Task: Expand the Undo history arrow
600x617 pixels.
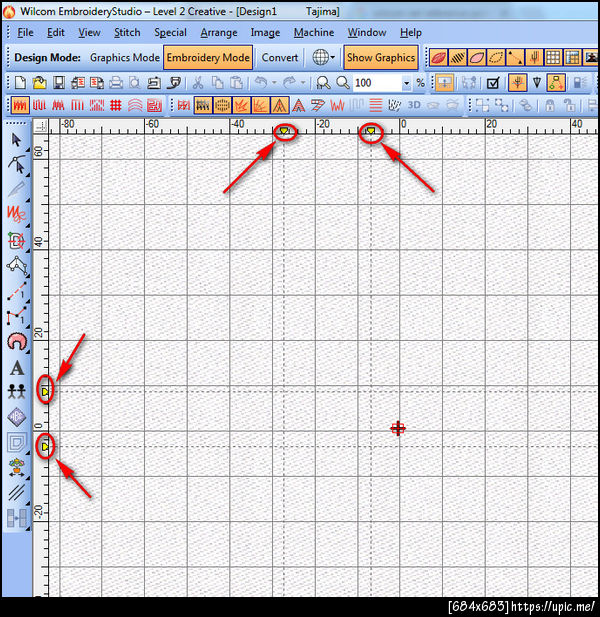Action: pyautogui.click(x=274, y=83)
